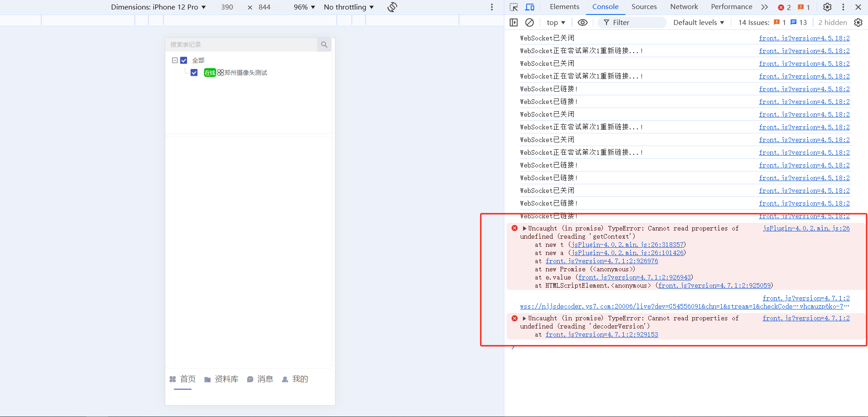Collapse the 全部 tree node
Screen dimensions: 868x417
(x=175, y=60)
